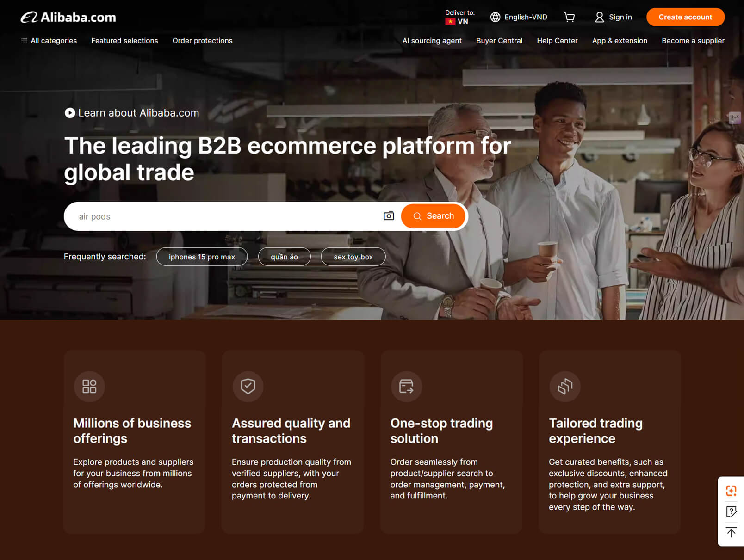This screenshot has width=744, height=560.
Task: Click the Millions of business offerings grid icon
Action: click(89, 386)
